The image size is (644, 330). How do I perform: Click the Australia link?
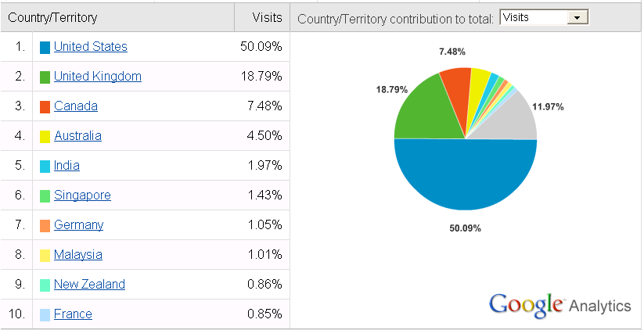[77, 136]
